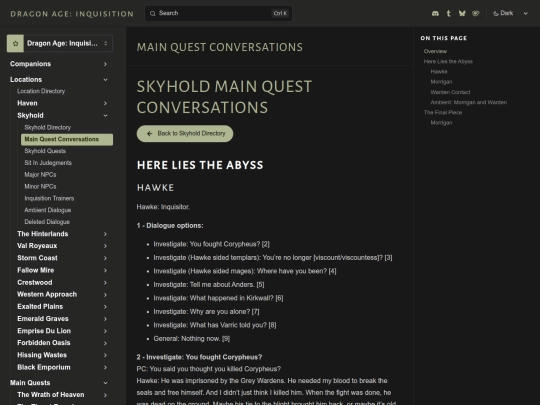
Task: Jump to Morrigan under The Final Piece
Action: tap(441, 123)
